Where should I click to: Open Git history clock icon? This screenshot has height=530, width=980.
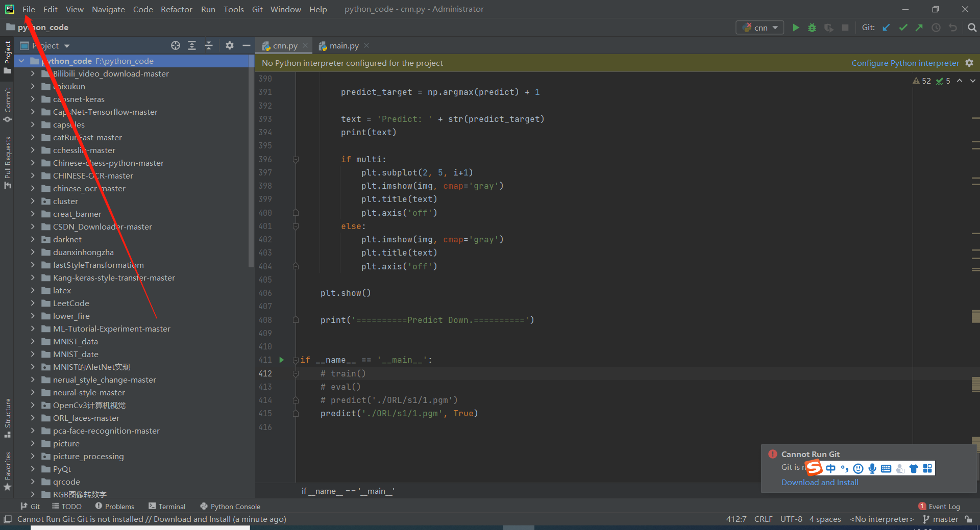point(936,28)
